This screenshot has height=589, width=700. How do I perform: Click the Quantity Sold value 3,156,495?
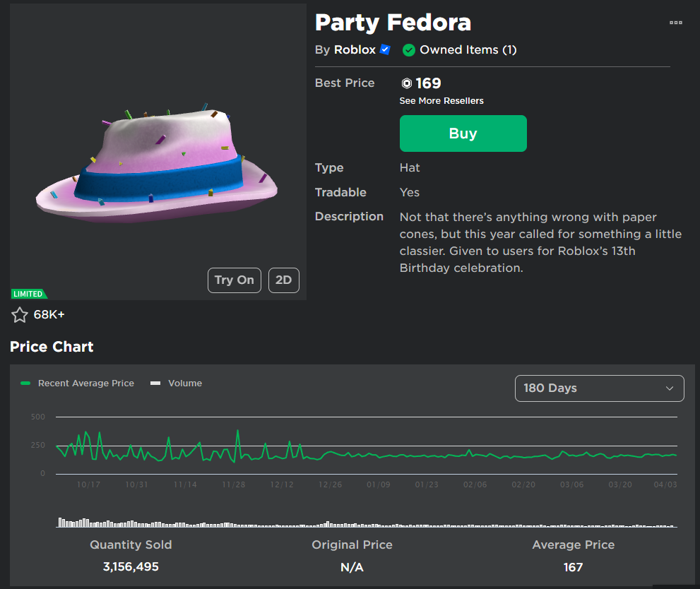click(x=131, y=566)
